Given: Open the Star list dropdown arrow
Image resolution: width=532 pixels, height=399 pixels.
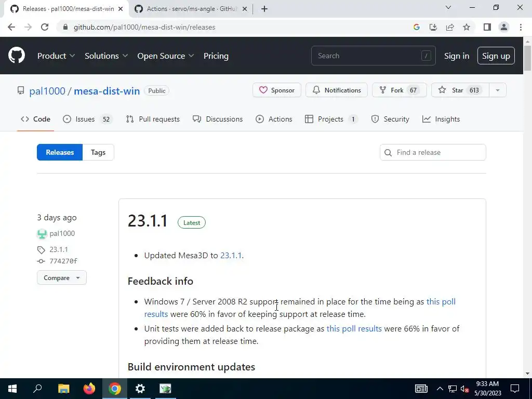Looking at the screenshot, I should [x=498, y=90].
